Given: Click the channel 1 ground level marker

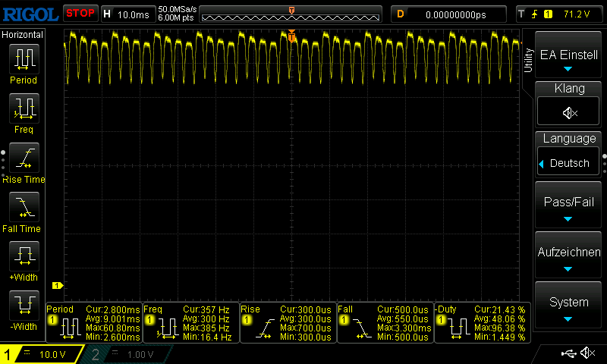Looking at the screenshot, I should click(x=56, y=285).
